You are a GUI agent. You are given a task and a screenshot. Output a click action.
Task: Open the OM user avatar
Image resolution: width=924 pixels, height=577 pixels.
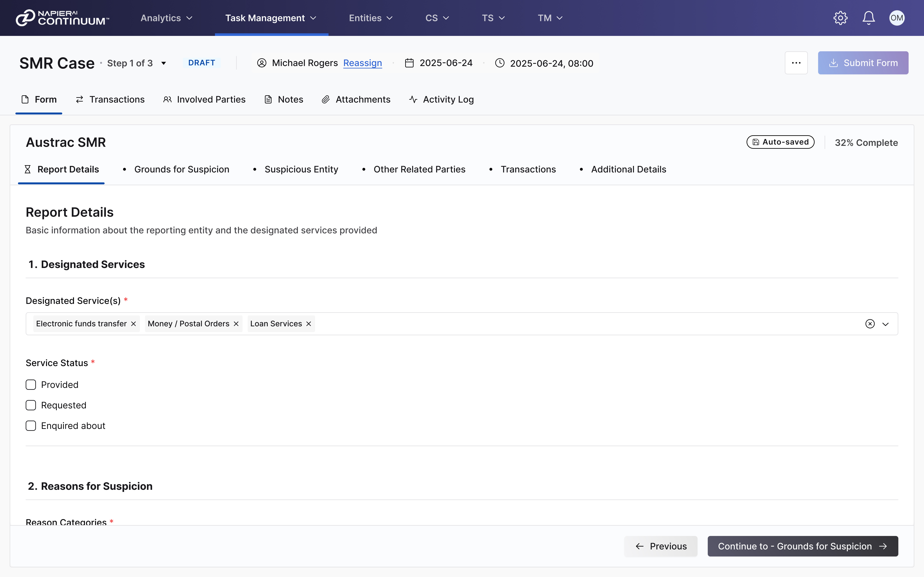(897, 18)
